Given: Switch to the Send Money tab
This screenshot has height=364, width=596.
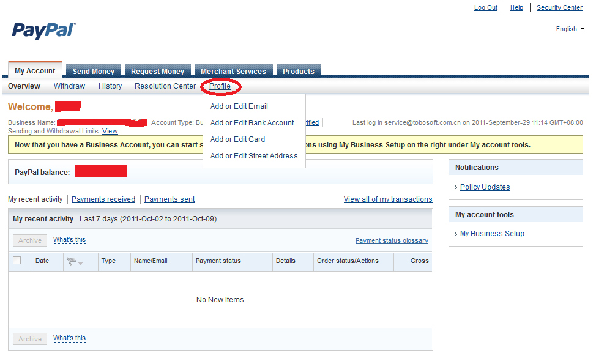Looking at the screenshot, I should pyautogui.click(x=94, y=72).
